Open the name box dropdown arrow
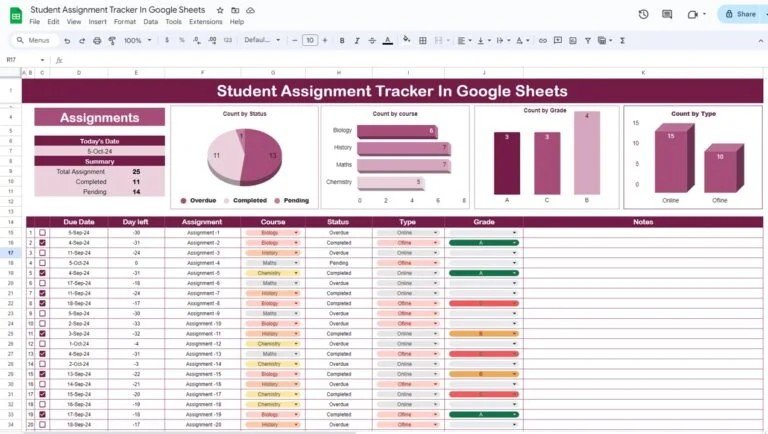The width and height of the screenshot is (768, 434). pyautogui.click(x=42, y=60)
